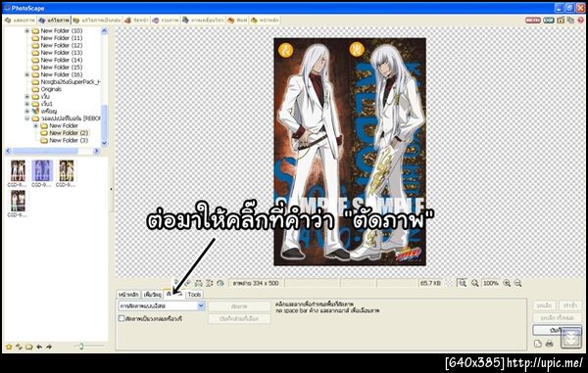The width and height of the screenshot is (588, 373).
Task: Expand the New Folder (10) tree node
Action: click(27, 30)
